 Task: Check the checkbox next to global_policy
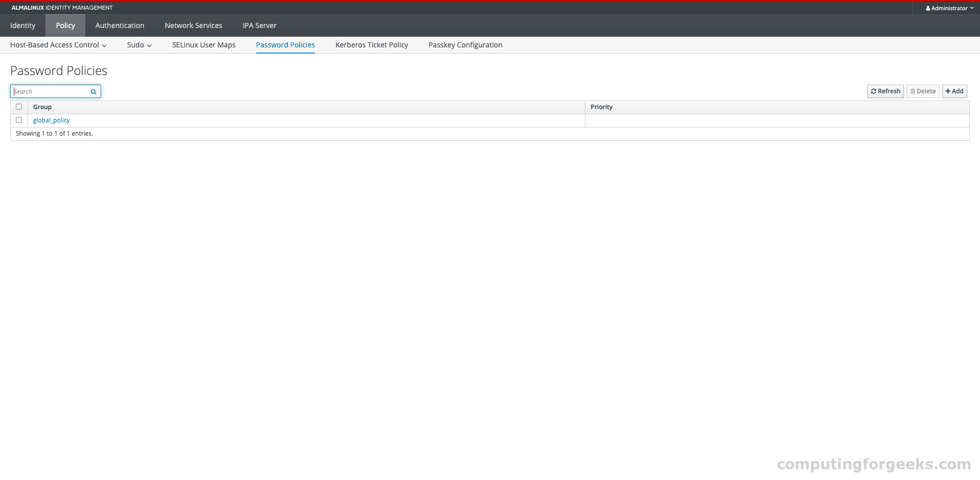[19, 120]
